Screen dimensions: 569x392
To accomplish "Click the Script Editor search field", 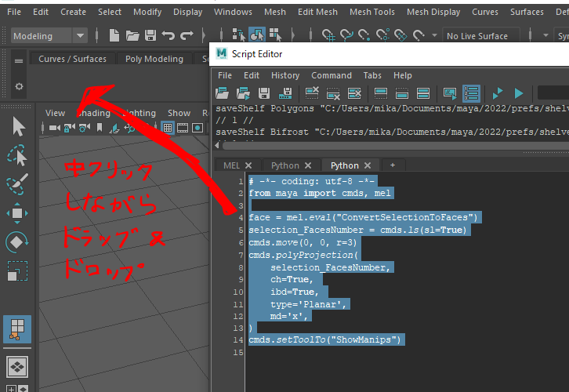I will click(553, 93).
